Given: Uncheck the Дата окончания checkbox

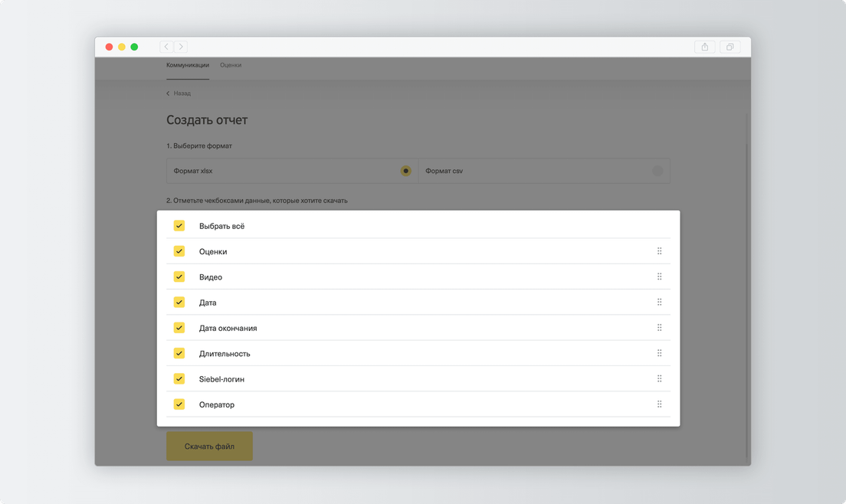Looking at the screenshot, I should (x=179, y=328).
